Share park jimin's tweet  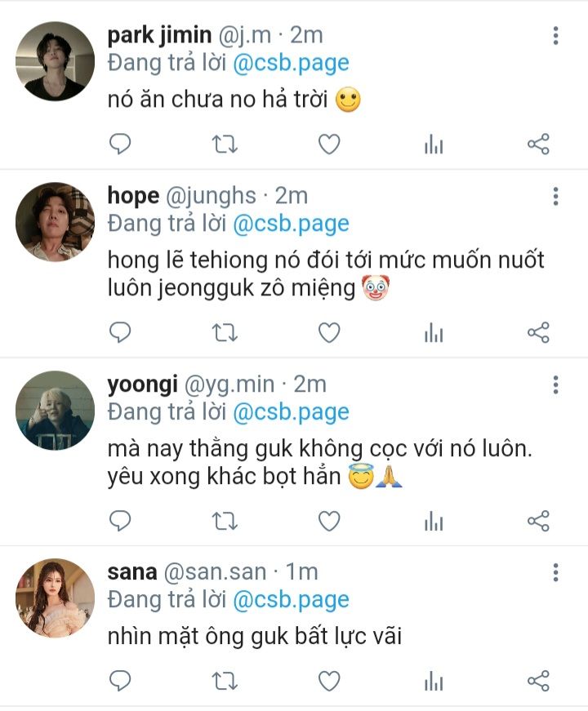click(x=537, y=144)
